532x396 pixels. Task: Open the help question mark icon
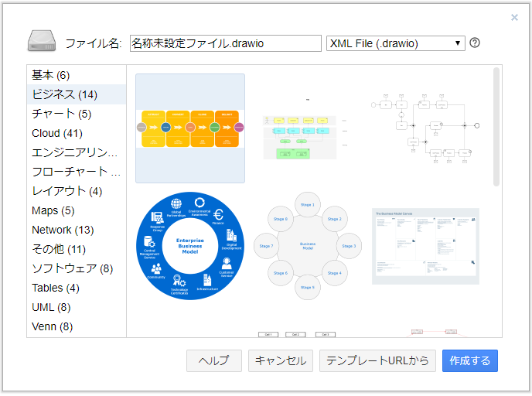pos(474,43)
